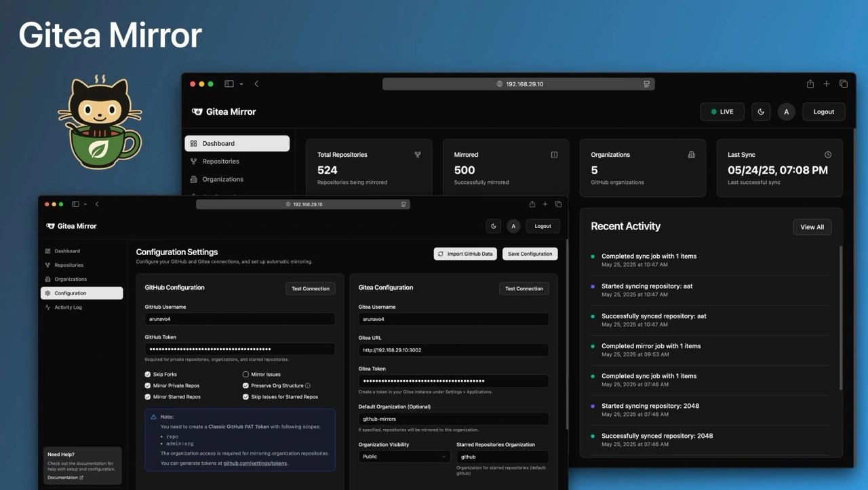The height and width of the screenshot is (490, 868).
Task: Click the avatar A in back Dashboard window
Action: click(786, 112)
